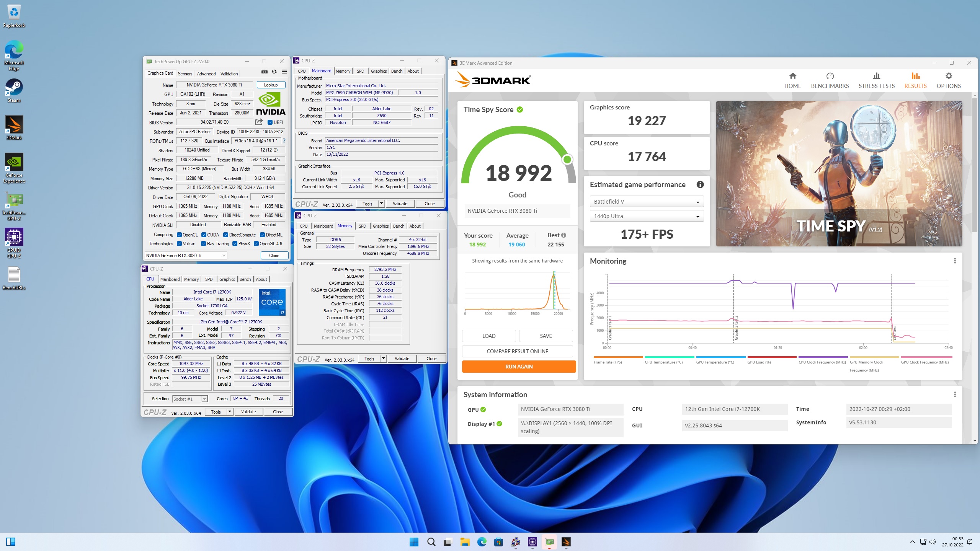Open the TechPowerUp GPU-Z desktop shortcut
This screenshot has width=980, height=551.
pos(14,206)
